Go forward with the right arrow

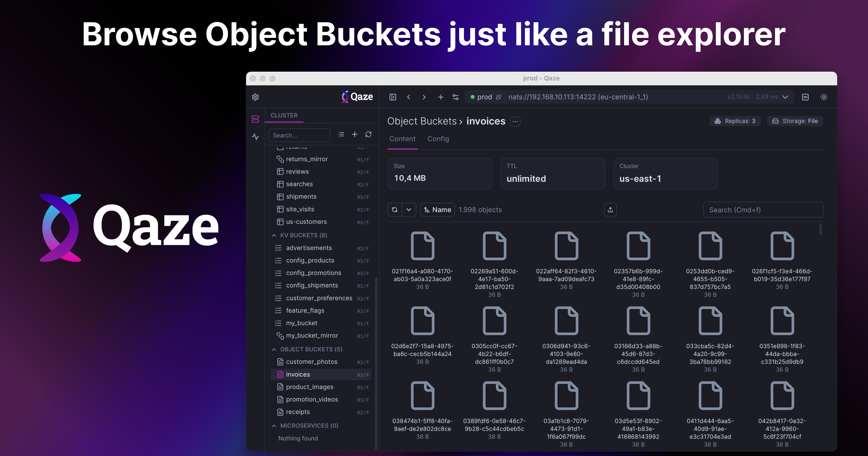pyautogui.click(x=424, y=97)
